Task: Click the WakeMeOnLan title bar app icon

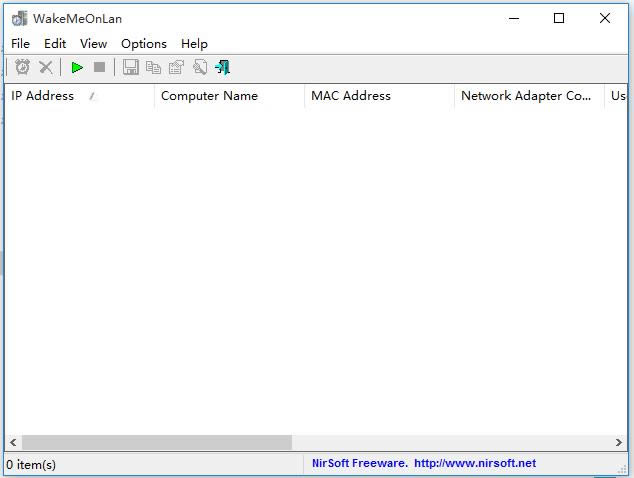Action: click(x=19, y=18)
